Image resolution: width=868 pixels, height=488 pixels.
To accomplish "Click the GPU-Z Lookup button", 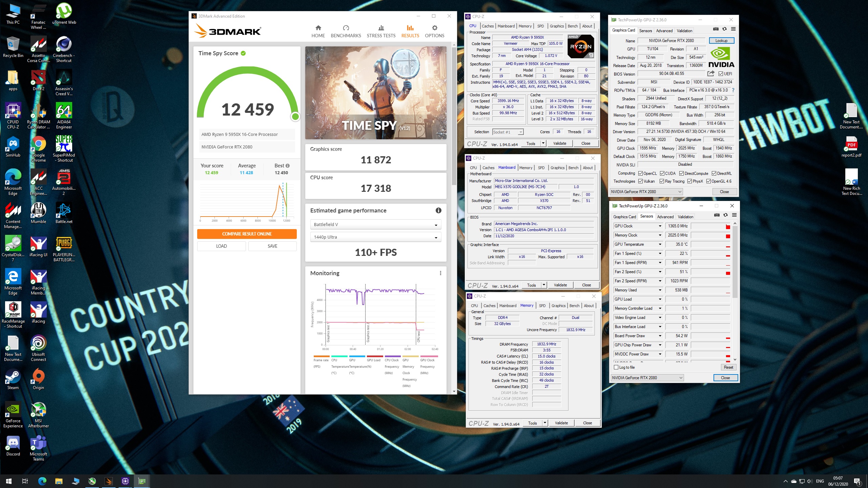I will coord(721,41).
